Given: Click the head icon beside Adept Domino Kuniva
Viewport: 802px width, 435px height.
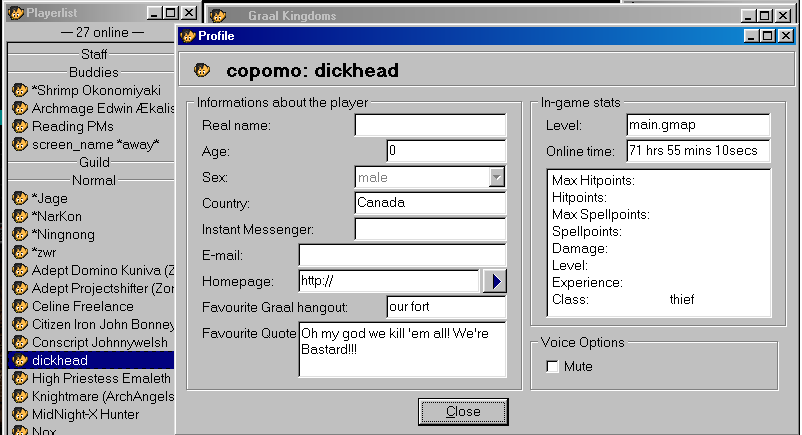Looking at the screenshot, I should (x=19, y=270).
